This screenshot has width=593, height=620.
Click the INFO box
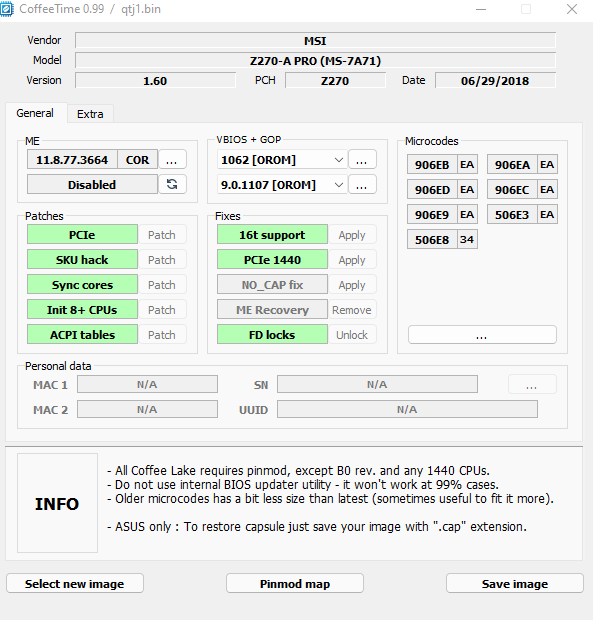click(x=57, y=503)
